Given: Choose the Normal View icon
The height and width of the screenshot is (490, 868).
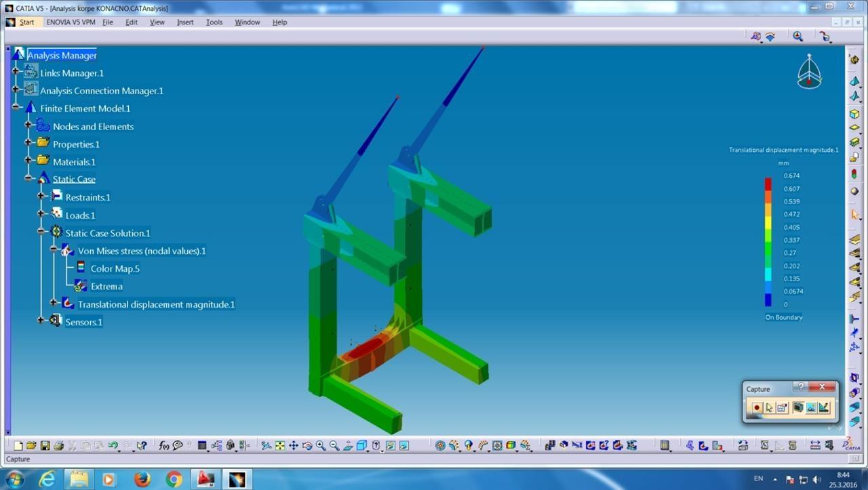Looking at the screenshot, I should point(348,445).
